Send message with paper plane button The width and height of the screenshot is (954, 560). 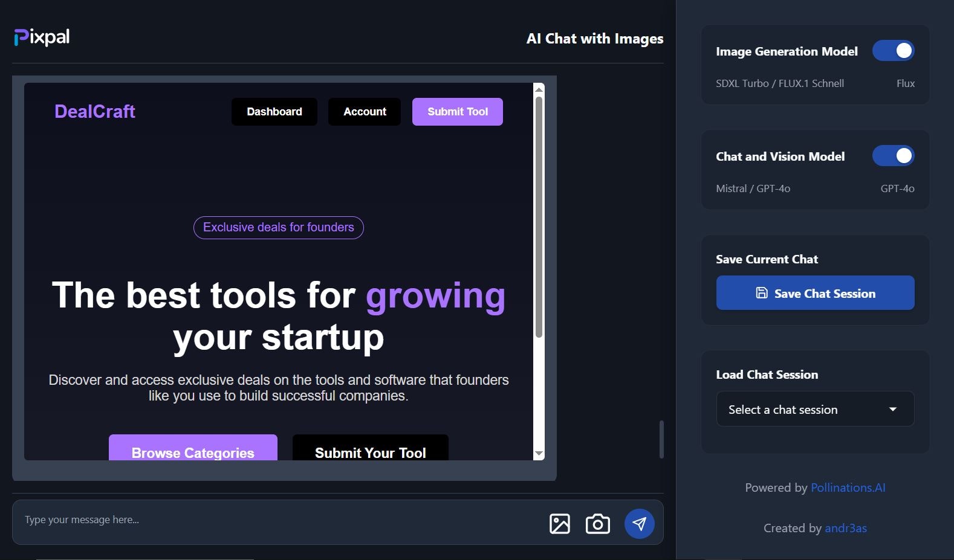(639, 523)
